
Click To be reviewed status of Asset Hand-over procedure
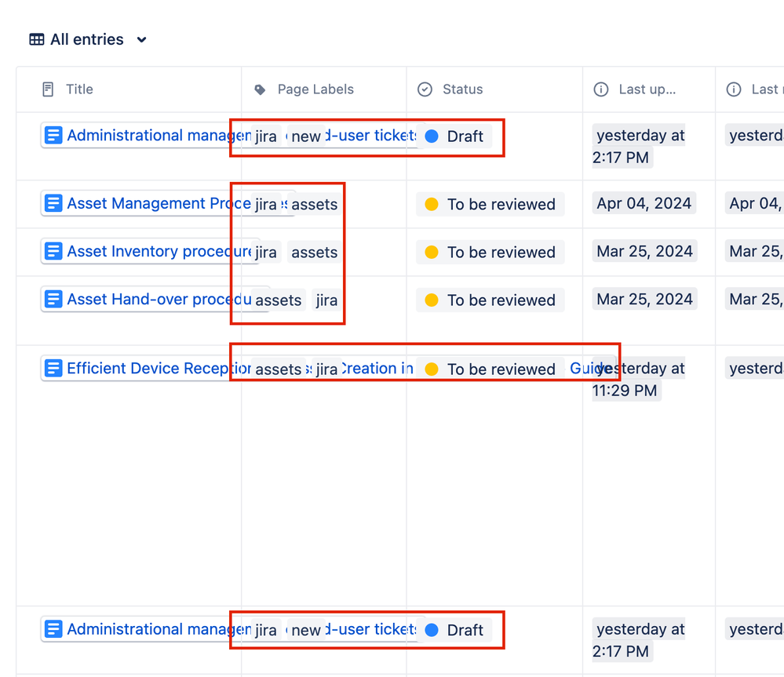click(490, 300)
